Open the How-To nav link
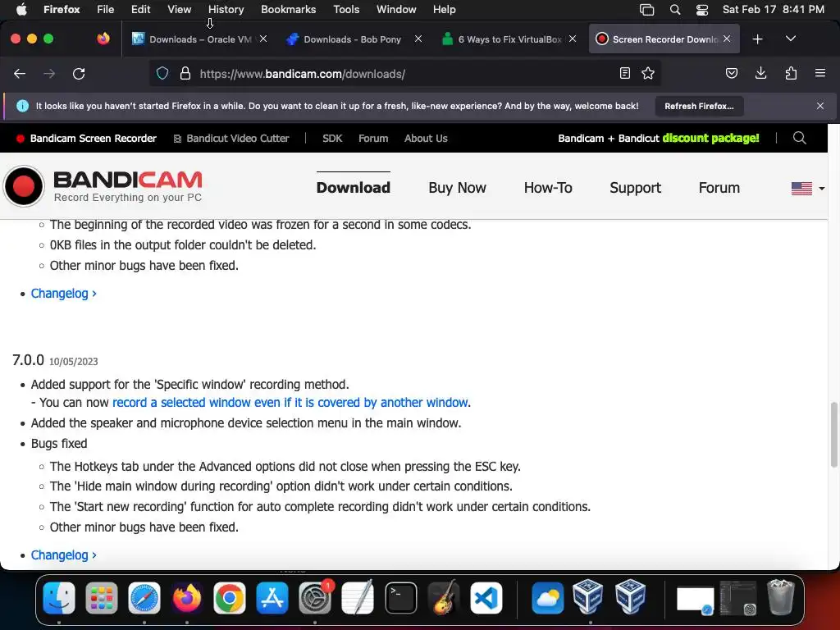Image resolution: width=840 pixels, height=630 pixels. (548, 188)
